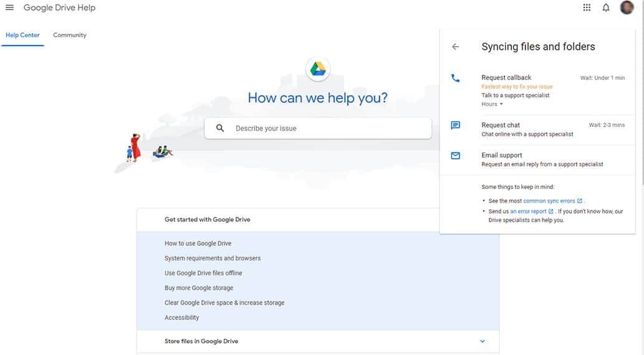Screen dimensions: 644x355
Task: Click the envelope icon for Email support
Action: point(455,156)
